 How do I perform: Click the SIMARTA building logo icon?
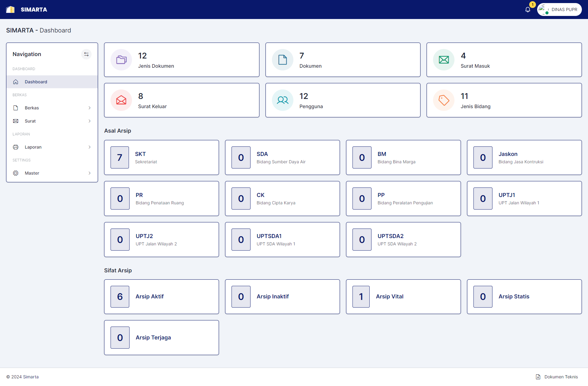point(10,9)
